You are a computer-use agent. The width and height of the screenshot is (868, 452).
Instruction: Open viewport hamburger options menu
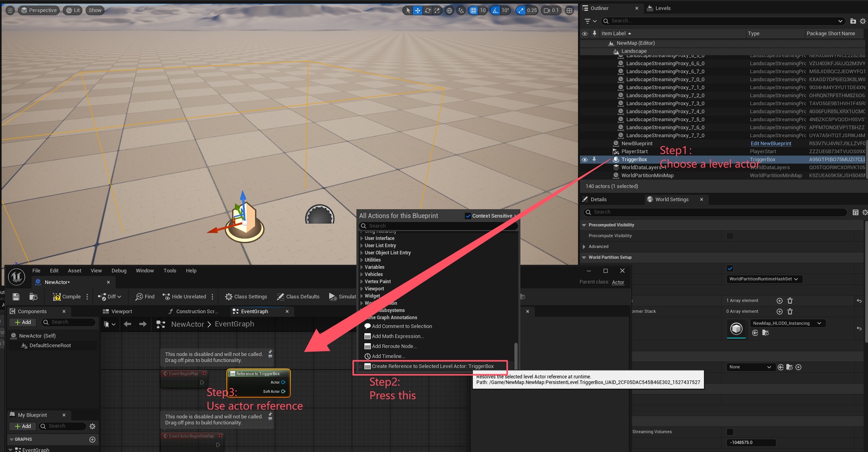coord(10,10)
